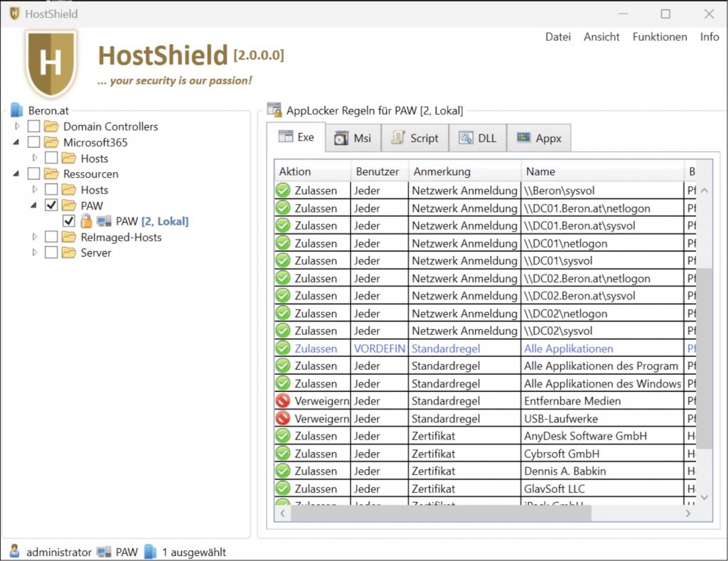
Task: Click the lock icon beside PAW host
Action: click(x=87, y=221)
